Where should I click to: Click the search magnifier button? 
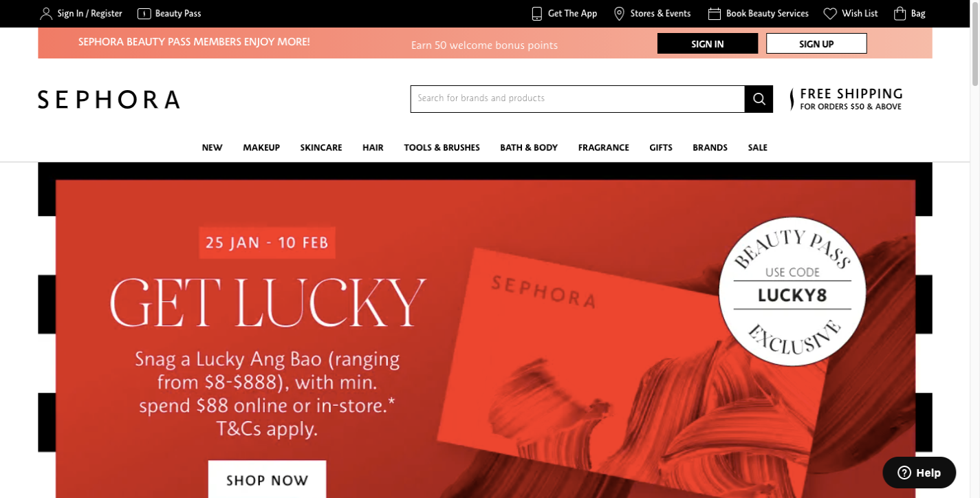click(759, 99)
